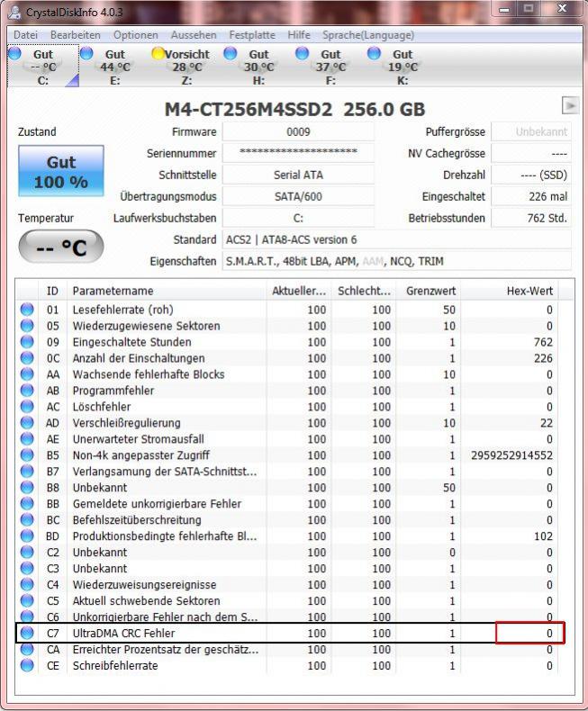Click status orb of row 05 Wiederzugewiesene Sektoren
The image size is (588, 711).
pos(27,326)
